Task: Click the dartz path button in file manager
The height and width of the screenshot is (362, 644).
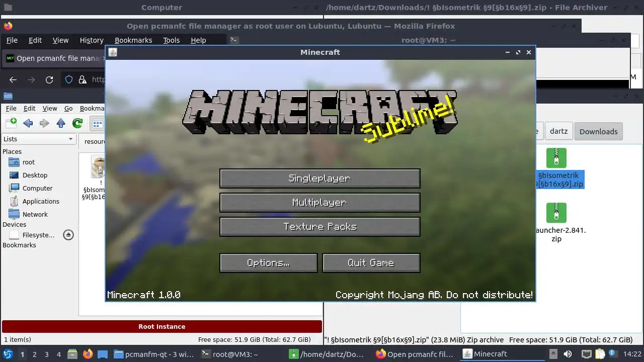Action: click(558, 131)
